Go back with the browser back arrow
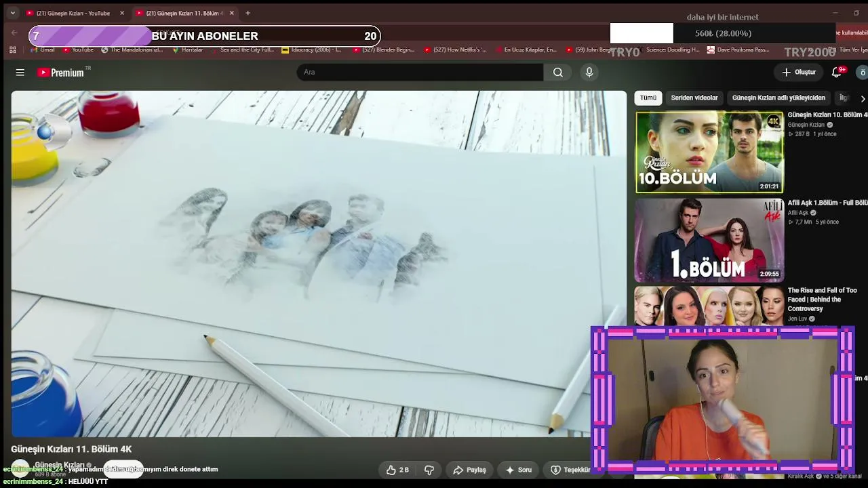Screen dimensions: 868x488 point(14,33)
